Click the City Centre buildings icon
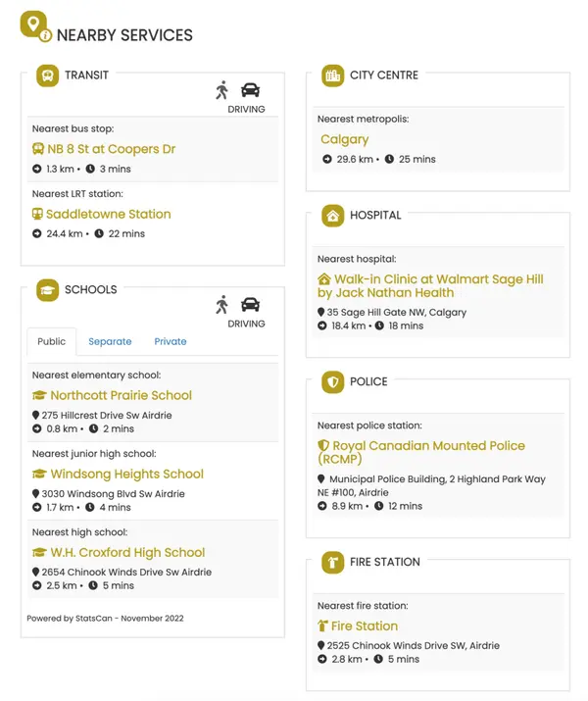This screenshot has width=588, height=701. pos(333,75)
